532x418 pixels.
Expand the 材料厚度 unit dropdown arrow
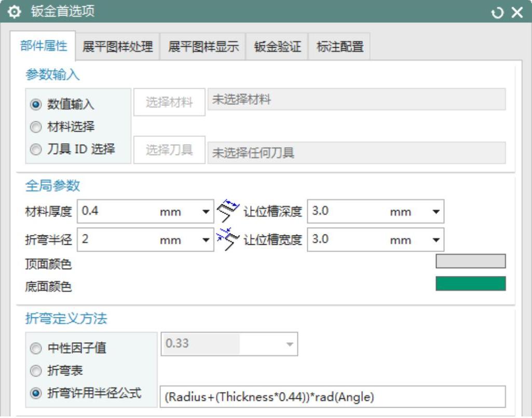click(206, 212)
